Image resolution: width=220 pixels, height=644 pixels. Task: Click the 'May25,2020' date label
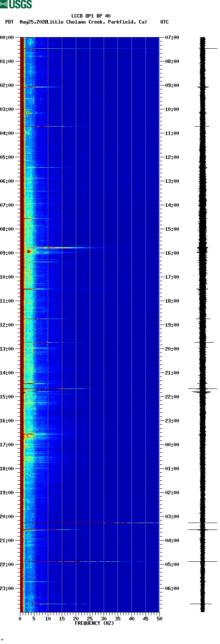coord(33,22)
